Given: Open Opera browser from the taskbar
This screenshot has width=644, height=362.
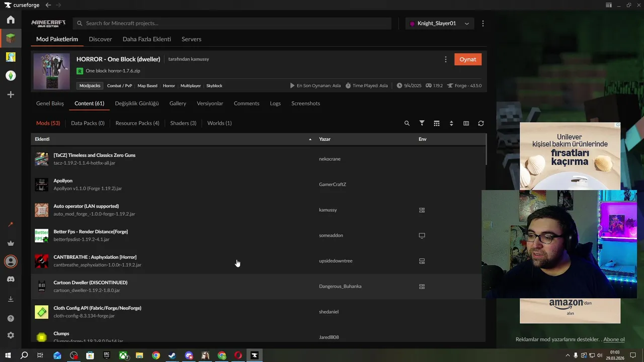Looking at the screenshot, I should click(x=238, y=355).
